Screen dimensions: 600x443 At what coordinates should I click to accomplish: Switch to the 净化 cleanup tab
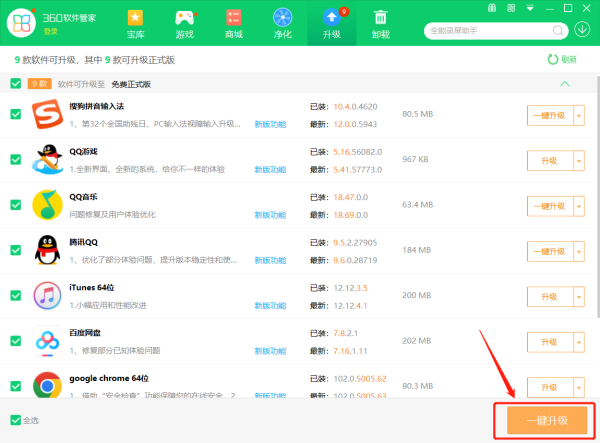click(283, 24)
